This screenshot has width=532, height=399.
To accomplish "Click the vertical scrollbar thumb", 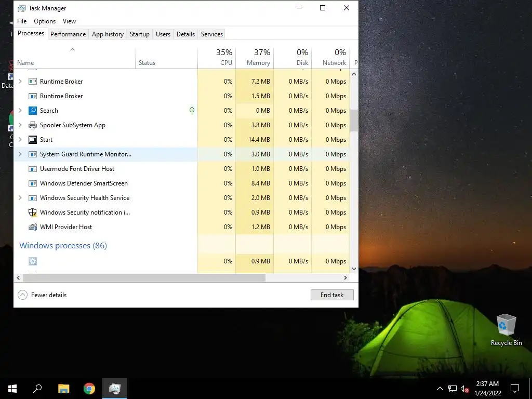I will point(354,121).
